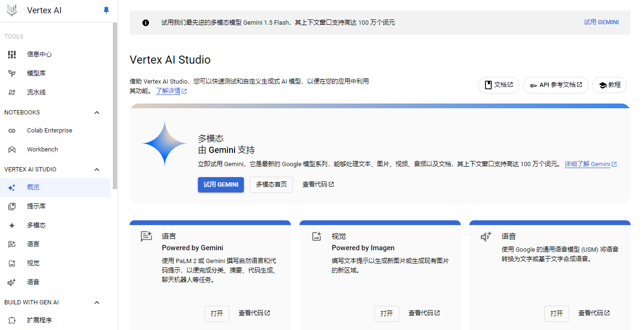Screen dimensions: 644x330
Task: Open 模型库 in the sidebar
Action: [x=55, y=74]
